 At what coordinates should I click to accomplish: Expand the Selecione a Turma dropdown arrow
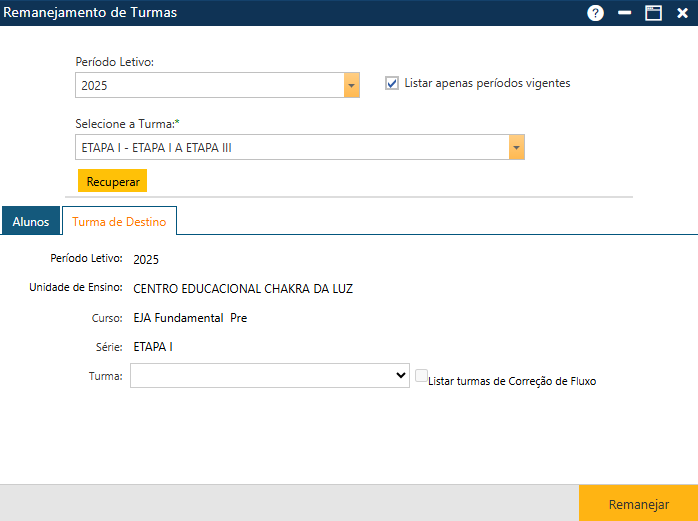tap(516, 148)
